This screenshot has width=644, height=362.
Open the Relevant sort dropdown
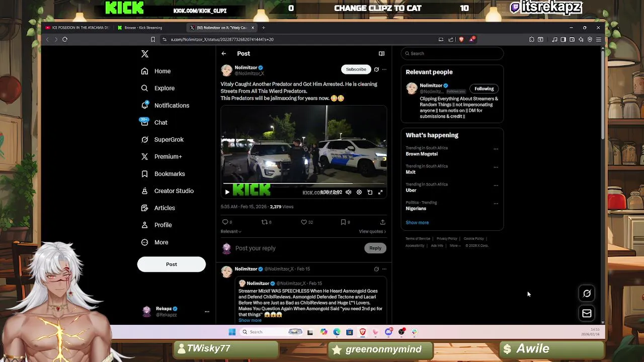(231, 232)
